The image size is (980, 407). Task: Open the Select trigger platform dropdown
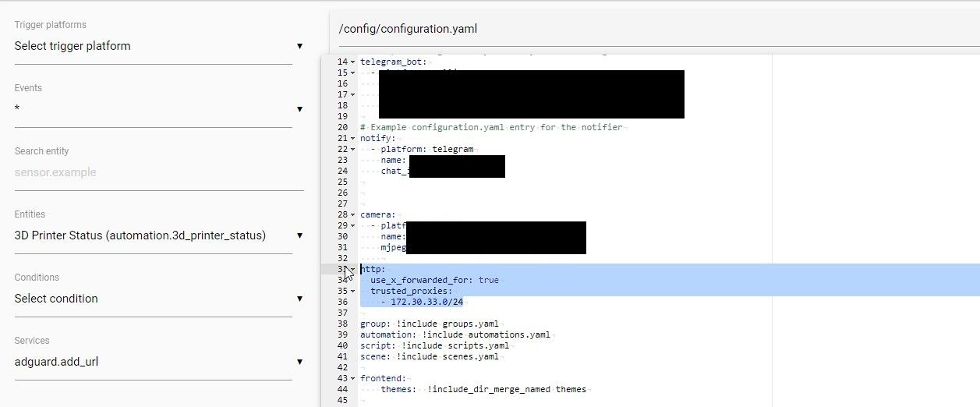pyautogui.click(x=159, y=46)
